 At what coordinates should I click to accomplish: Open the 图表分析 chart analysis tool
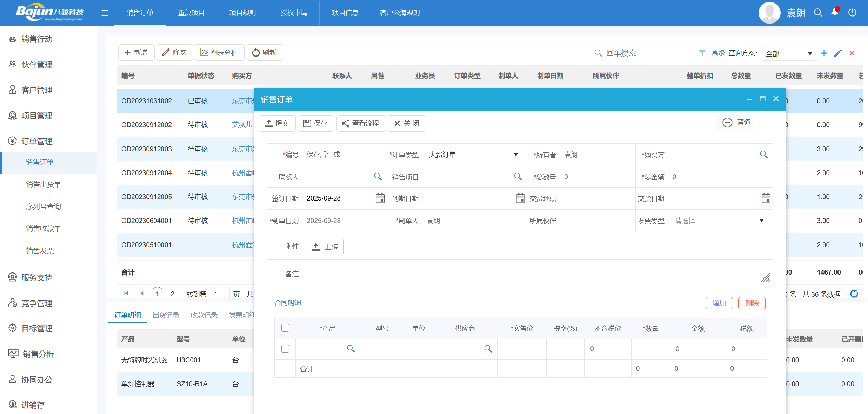click(x=220, y=52)
